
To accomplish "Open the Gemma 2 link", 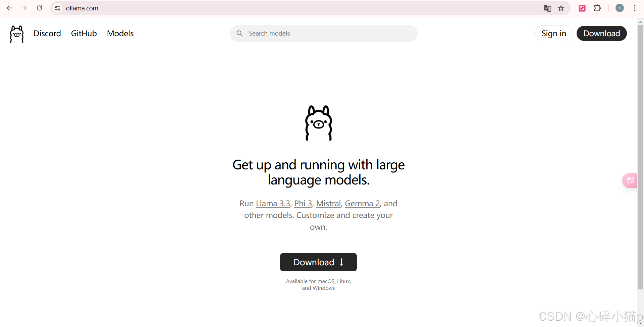I will tap(362, 204).
